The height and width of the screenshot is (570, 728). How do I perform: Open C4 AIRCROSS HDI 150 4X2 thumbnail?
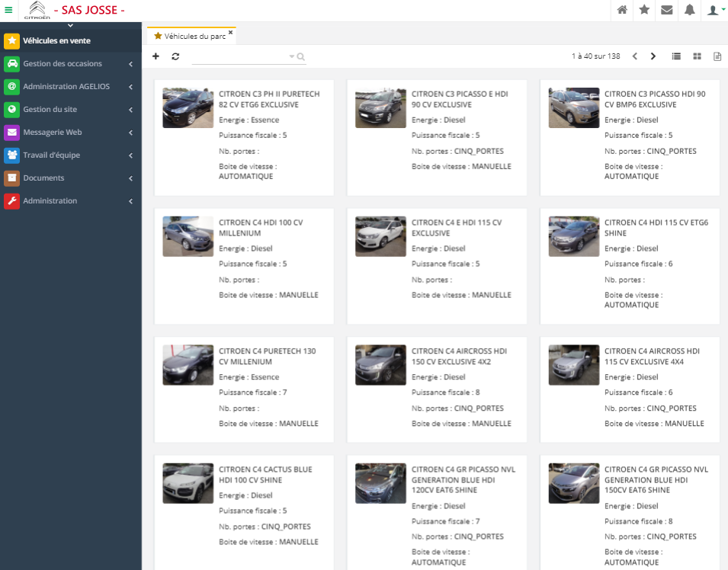[x=380, y=365]
